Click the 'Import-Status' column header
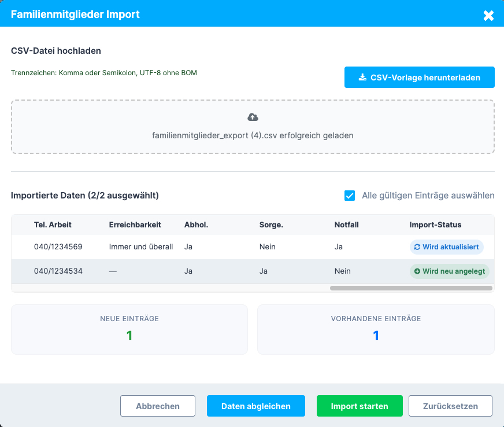 pos(435,224)
